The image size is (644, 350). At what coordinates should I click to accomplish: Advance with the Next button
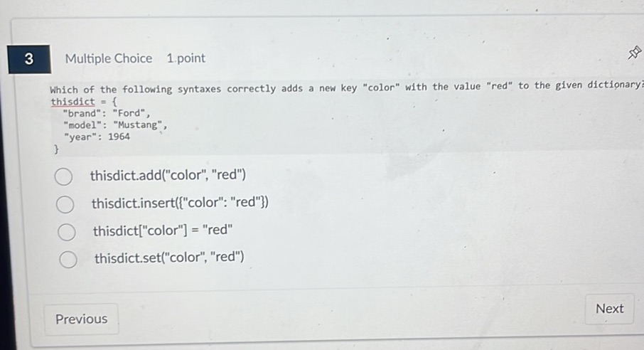tap(609, 309)
